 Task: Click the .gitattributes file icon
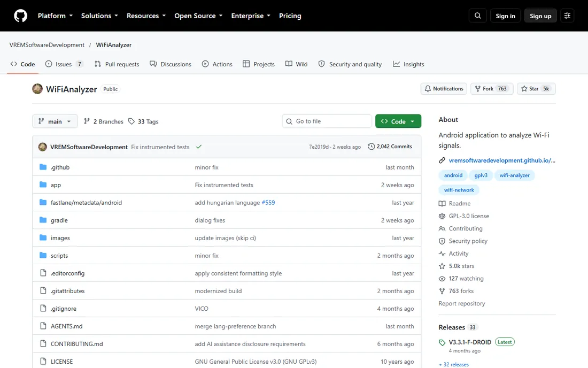43,290
